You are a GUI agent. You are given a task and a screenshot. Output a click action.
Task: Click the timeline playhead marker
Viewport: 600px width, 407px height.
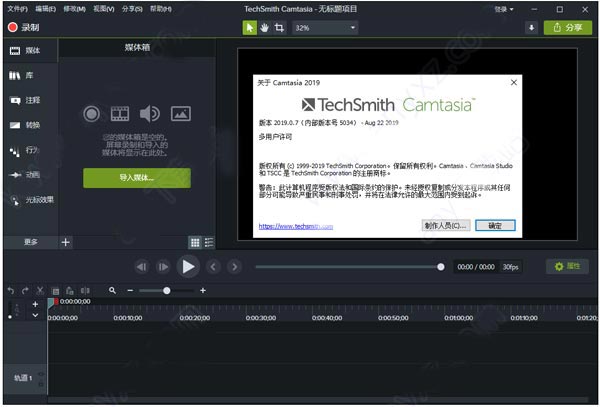click(53, 302)
